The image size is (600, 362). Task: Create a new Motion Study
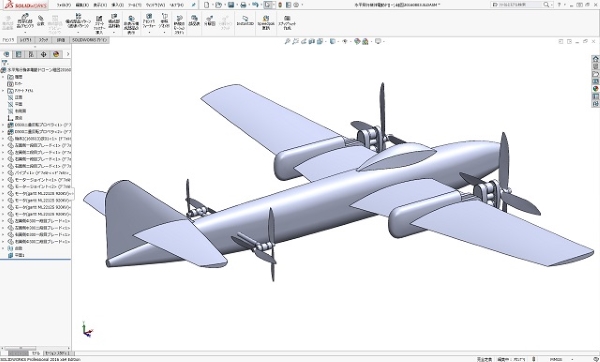(x=179, y=25)
